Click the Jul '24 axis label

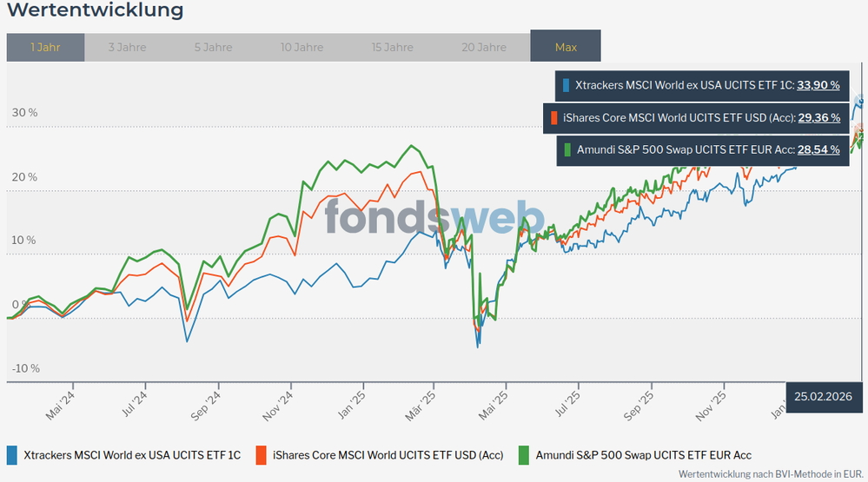[134, 404]
